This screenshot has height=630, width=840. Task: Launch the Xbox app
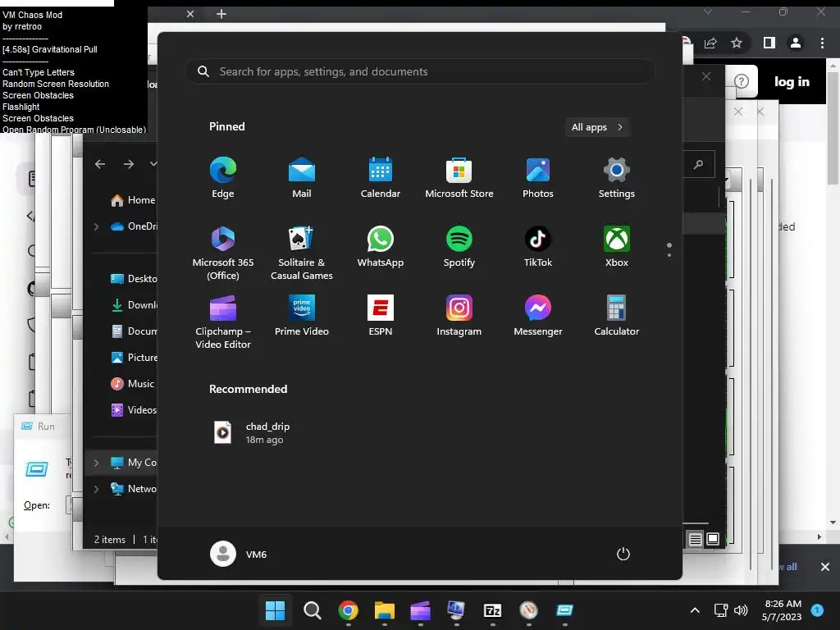(617, 246)
